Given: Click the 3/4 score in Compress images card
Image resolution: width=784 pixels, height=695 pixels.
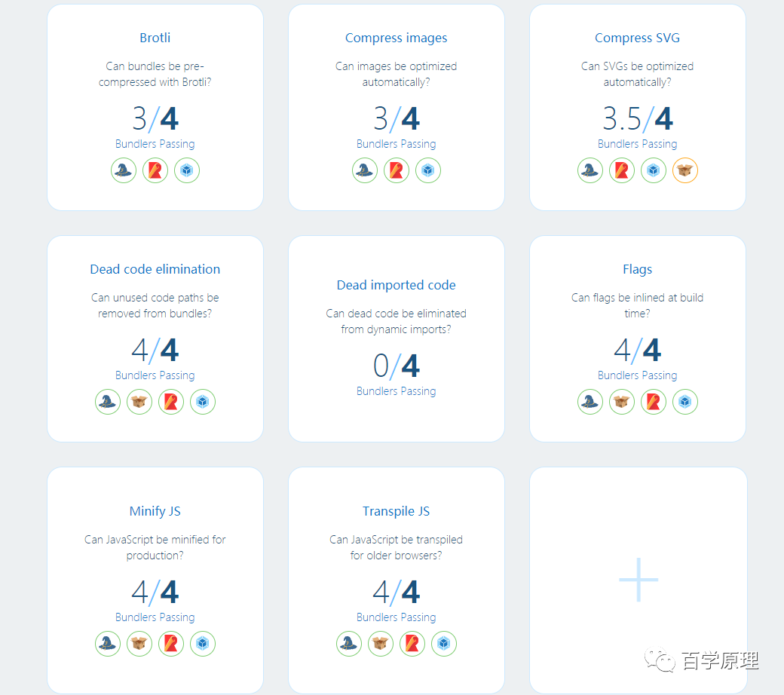Looking at the screenshot, I should coord(396,119).
